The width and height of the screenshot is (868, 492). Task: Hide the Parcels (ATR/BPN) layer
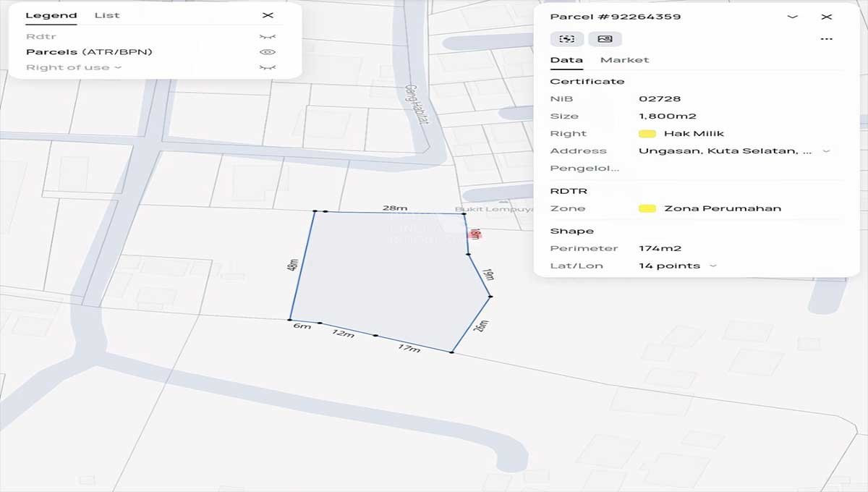(x=268, y=52)
